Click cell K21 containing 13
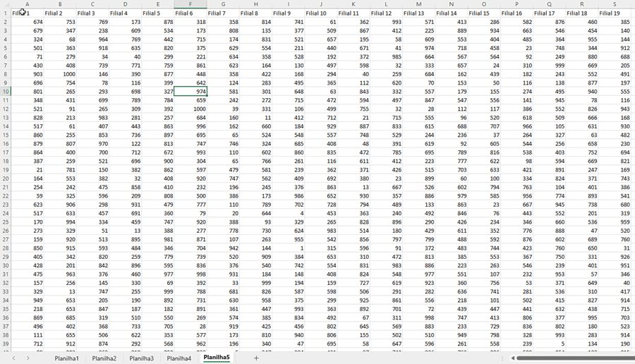Viewport: 635px width, 364px height. [353, 188]
